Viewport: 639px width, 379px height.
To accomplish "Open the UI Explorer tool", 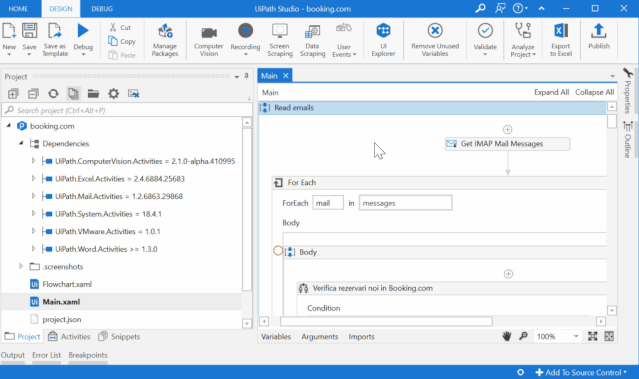I will (383, 40).
